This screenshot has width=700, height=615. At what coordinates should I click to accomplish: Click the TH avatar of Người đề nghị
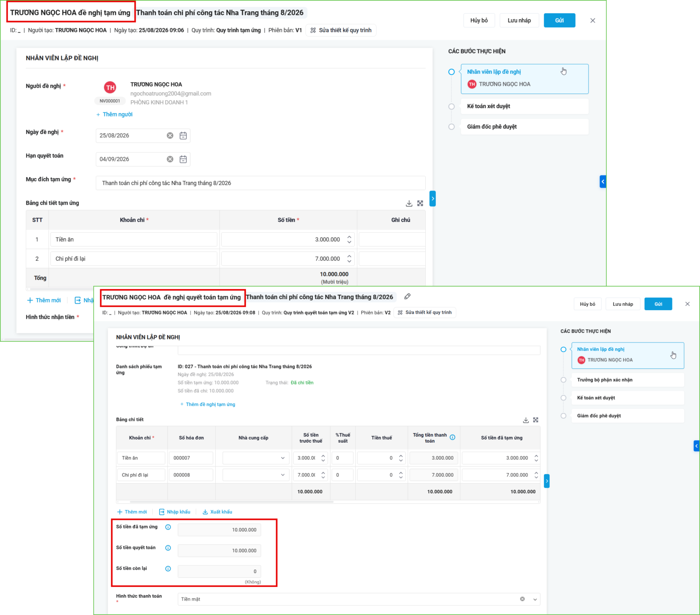point(110,87)
